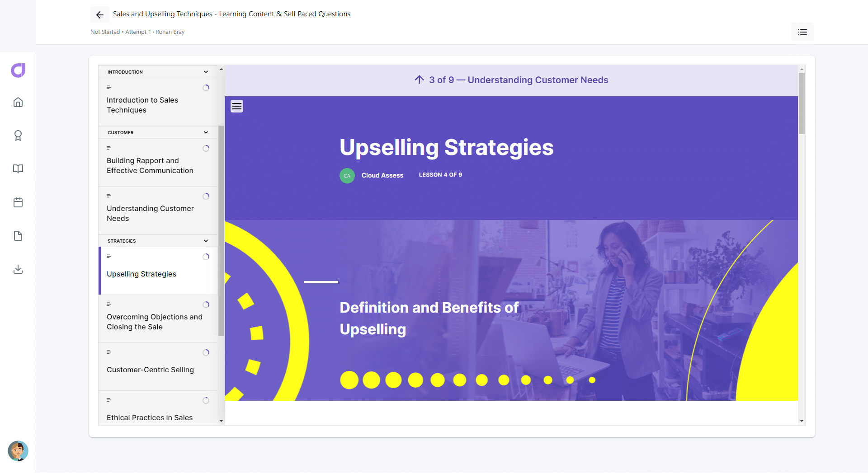Open the document file icon in sidebar
This screenshot has width=868, height=473.
pyautogui.click(x=18, y=236)
